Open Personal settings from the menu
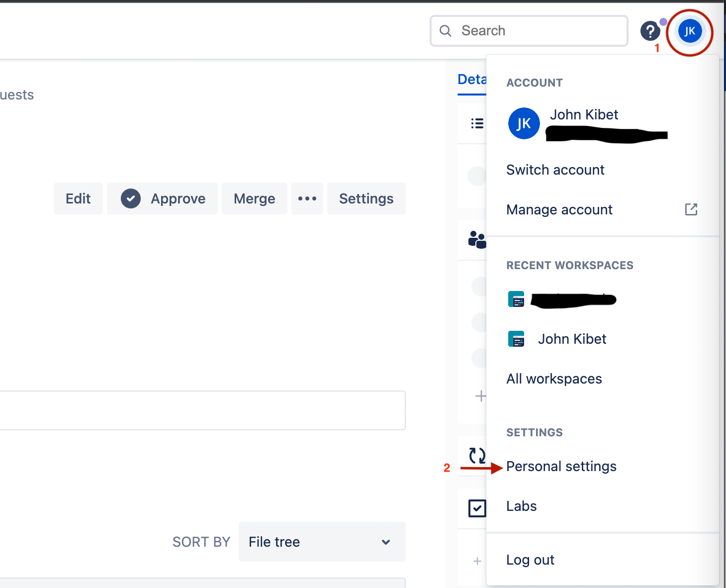Screen dimensions: 726x588 click(561, 466)
